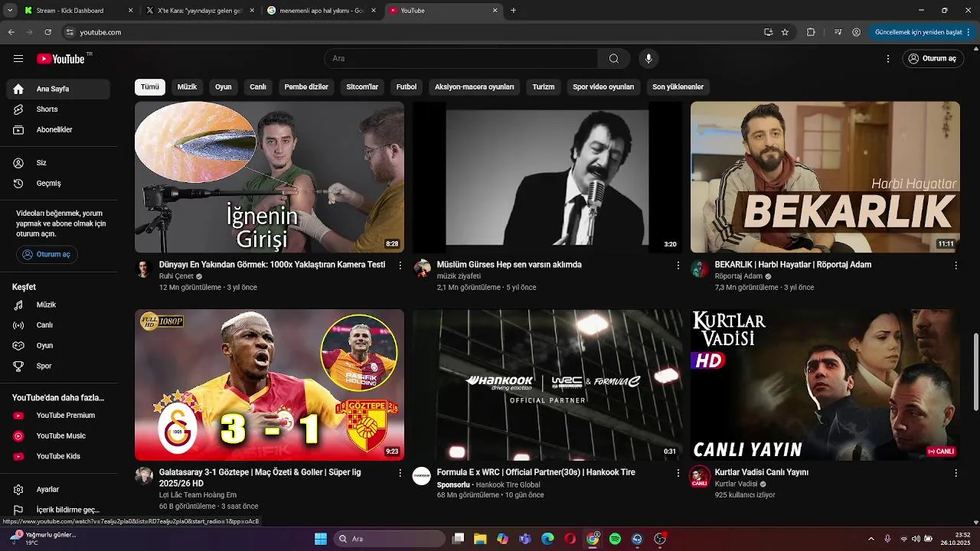This screenshot has height=551, width=980.
Task: Open Siz in the sidebar
Action: pyautogui.click(x=58, y=163)
